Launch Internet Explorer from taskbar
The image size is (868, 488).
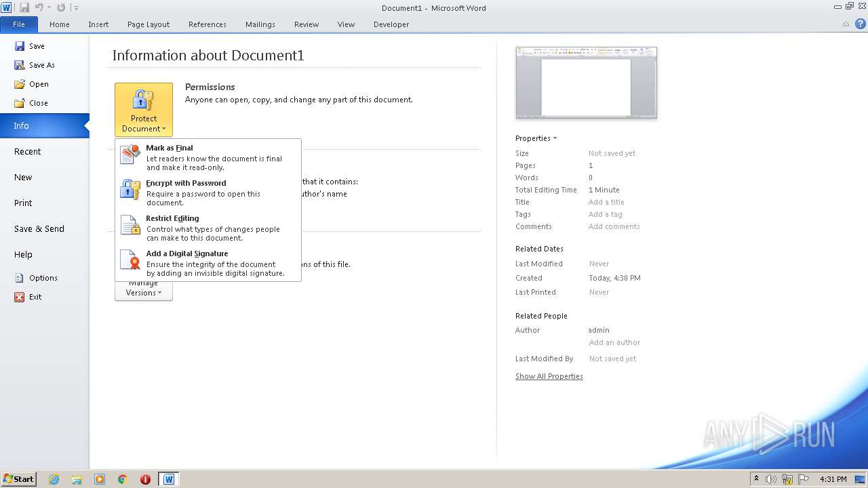point(54,479)
